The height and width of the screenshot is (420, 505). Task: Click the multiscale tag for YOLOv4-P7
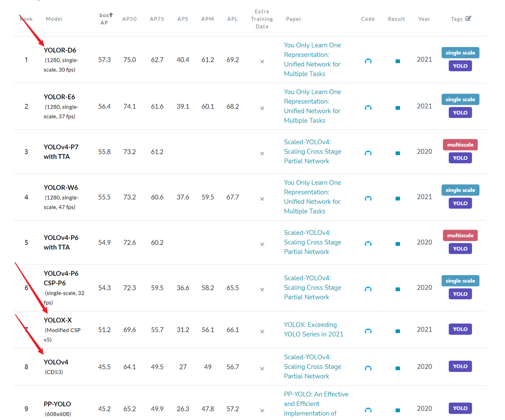point(460,145)
